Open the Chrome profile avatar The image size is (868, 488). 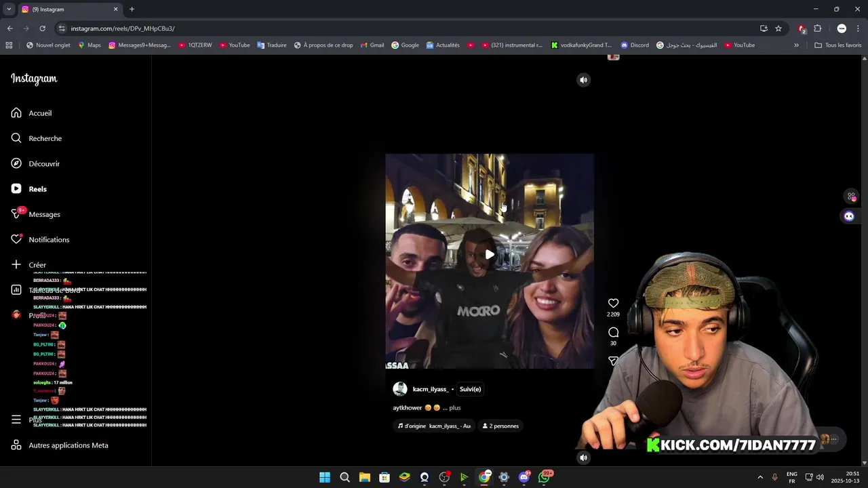842,28
